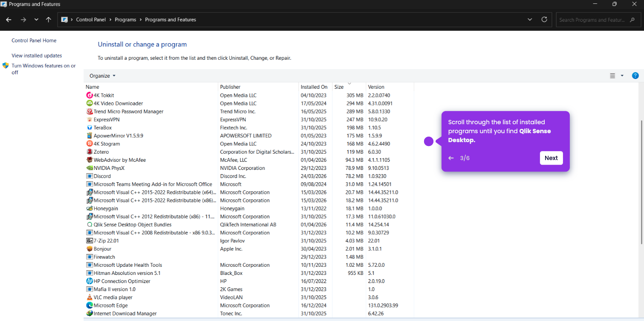Select Microsoft Visual C++ 2012 Redistributable row
Screen dimensions: 644x321
(249, 216)
